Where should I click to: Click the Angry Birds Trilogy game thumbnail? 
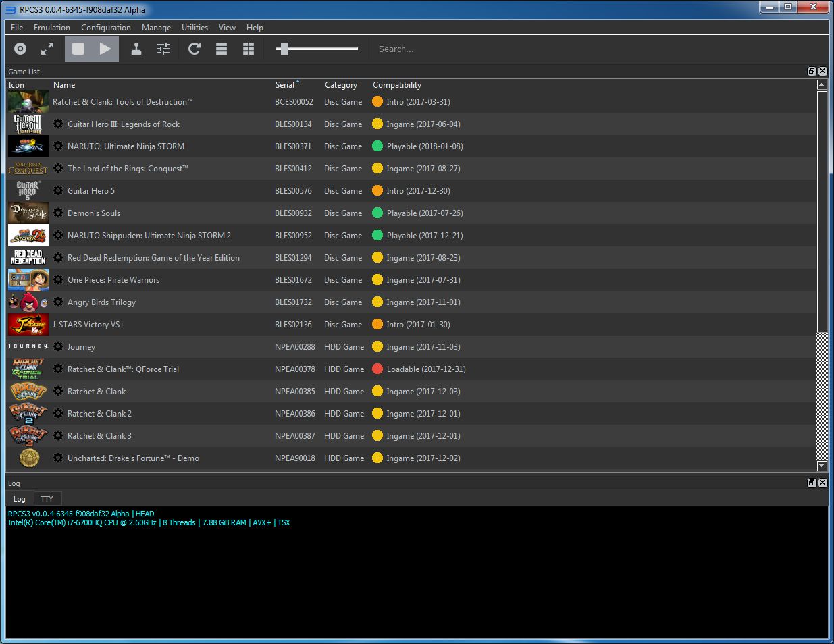pyautogui.click(x=28, y=302)
